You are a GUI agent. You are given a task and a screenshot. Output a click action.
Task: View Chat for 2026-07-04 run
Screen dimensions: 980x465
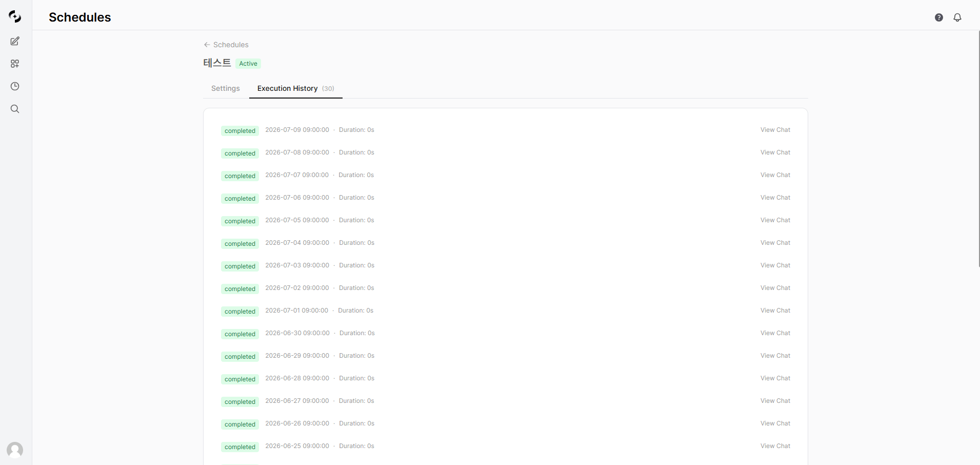click(775, 243)
